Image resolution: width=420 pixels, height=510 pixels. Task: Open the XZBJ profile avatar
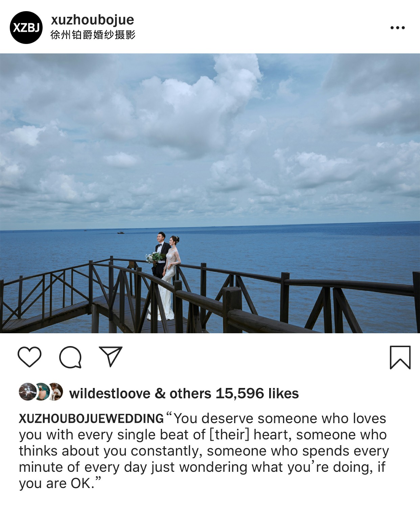point(26,27)
